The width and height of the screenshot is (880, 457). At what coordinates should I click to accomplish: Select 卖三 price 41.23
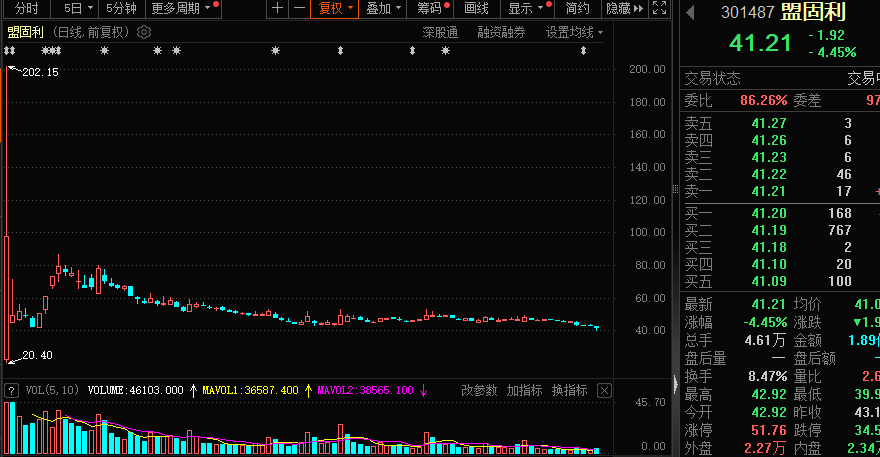(x=769, y=158)
